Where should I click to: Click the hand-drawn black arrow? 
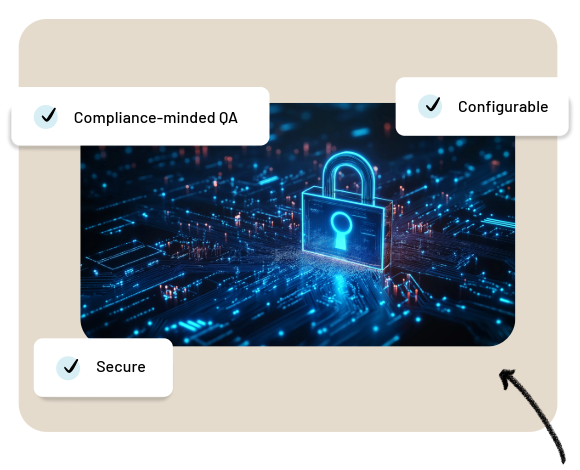coord(532,415)
